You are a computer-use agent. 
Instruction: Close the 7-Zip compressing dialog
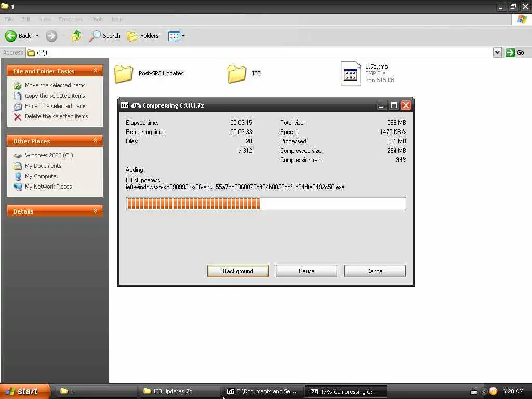(x=406, y=105)
